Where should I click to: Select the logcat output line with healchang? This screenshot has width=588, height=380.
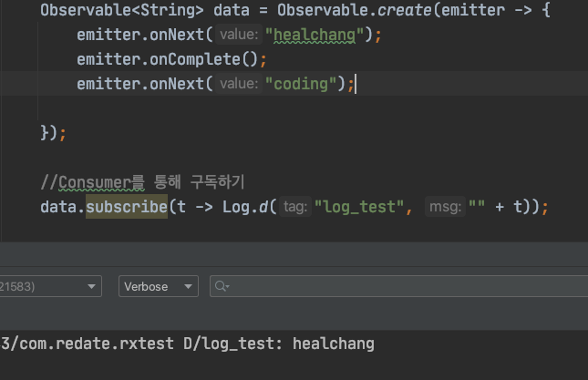click(188, 344)
